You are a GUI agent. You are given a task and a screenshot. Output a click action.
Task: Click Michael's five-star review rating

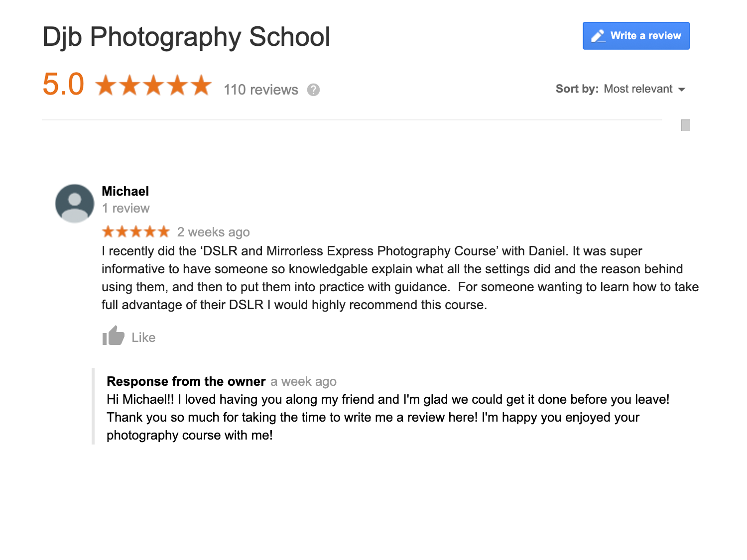coord(136,232)
